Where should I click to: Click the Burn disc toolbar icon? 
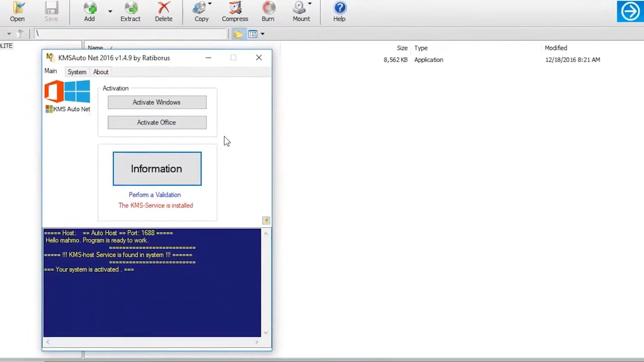click(268, 12)
